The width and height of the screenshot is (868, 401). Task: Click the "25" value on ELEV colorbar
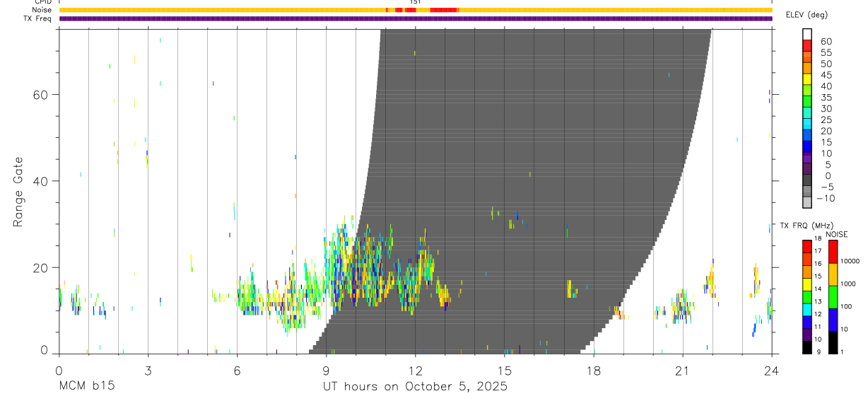pos(826,120)
